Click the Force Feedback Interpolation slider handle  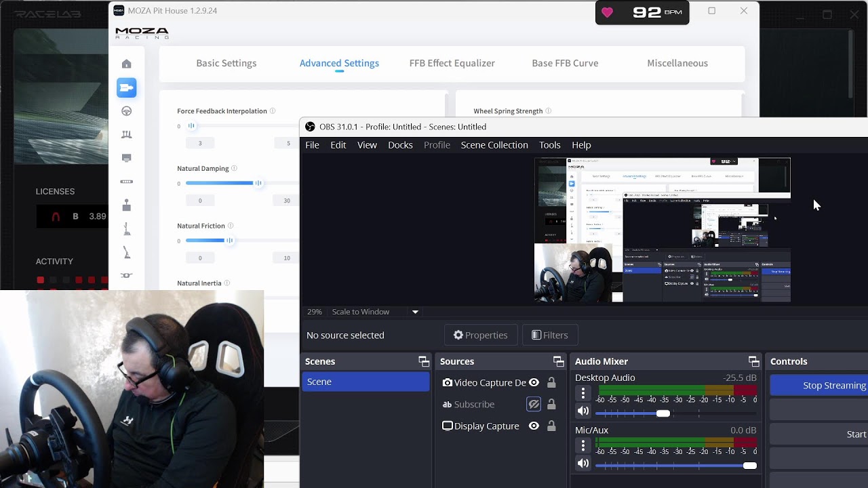(191, 126)
